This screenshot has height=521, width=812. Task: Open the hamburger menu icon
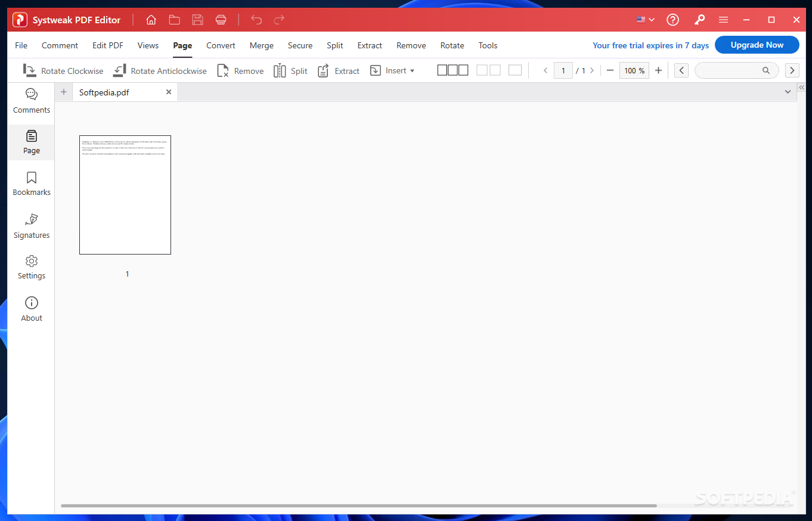[x=723, y=20]
